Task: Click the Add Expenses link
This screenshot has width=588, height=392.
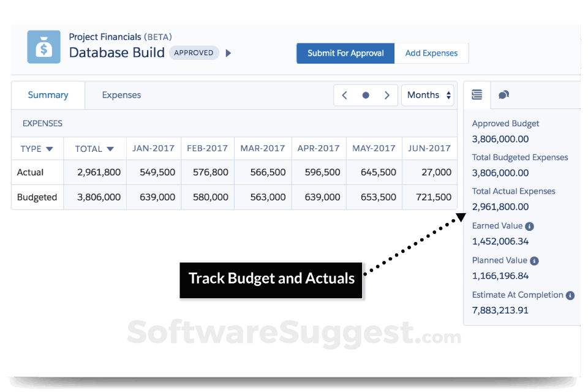Action: tap(431, 53)
